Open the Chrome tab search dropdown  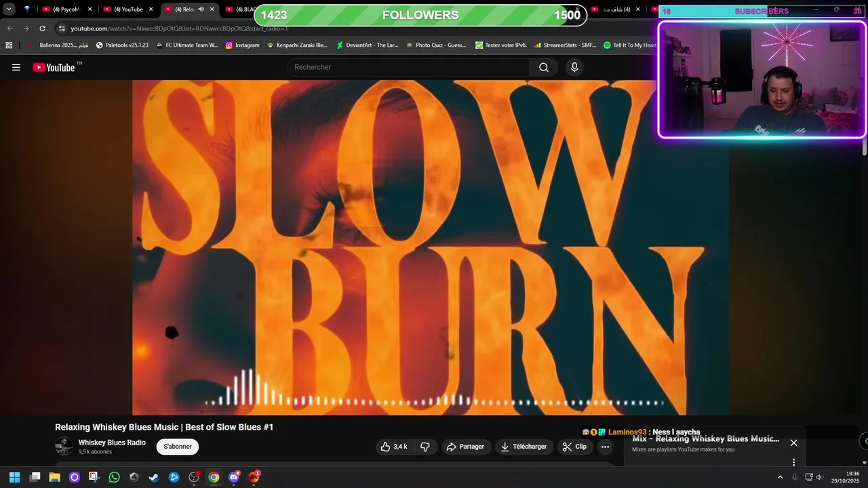point(9,9)
